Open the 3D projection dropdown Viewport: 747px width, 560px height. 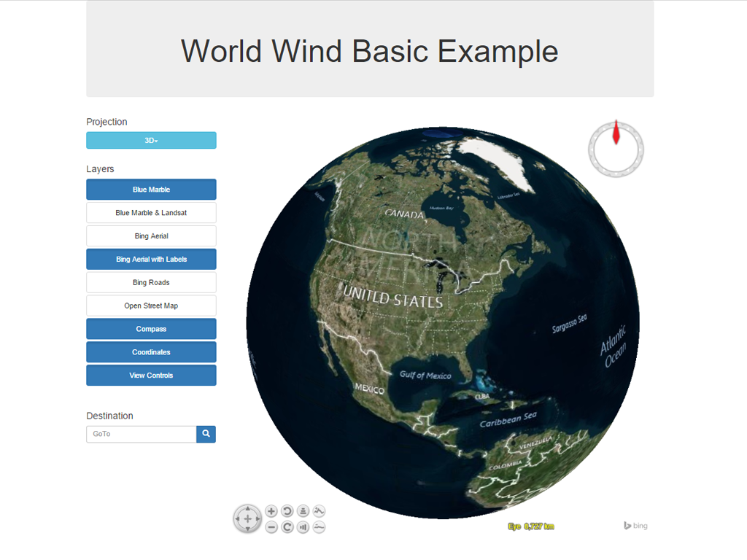click(x=151, y=141)
